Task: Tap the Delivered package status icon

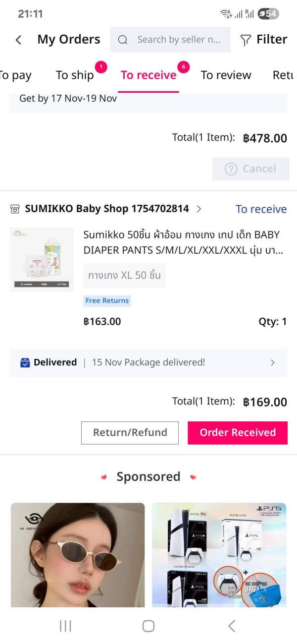Action: pos(25,363)
